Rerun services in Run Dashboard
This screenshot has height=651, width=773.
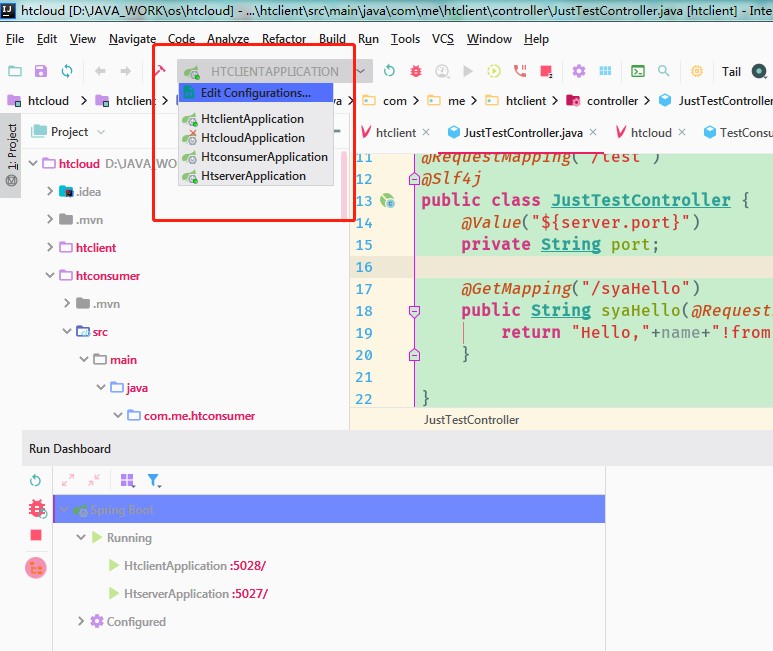coord(36,481)
